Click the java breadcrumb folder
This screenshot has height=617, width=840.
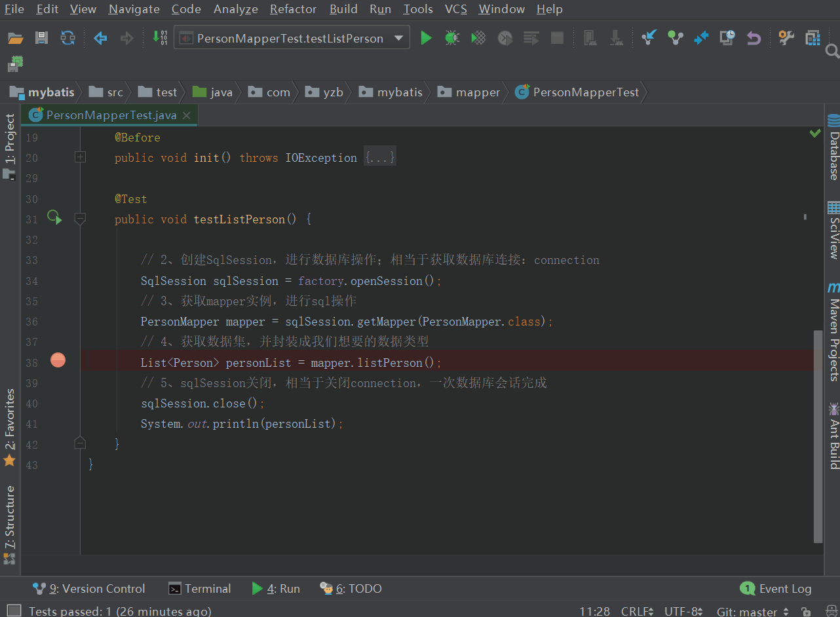(213, 92)
